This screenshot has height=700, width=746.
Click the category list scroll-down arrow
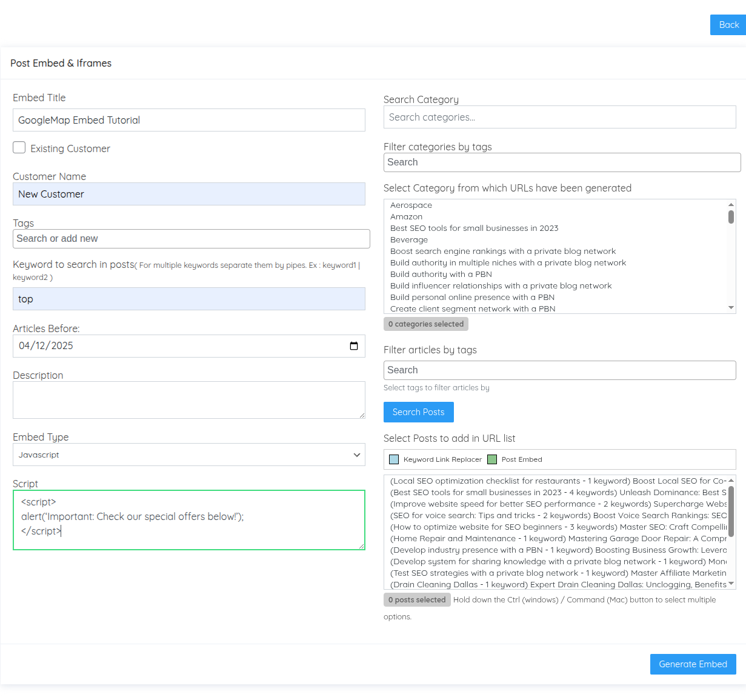coord(731,308)
